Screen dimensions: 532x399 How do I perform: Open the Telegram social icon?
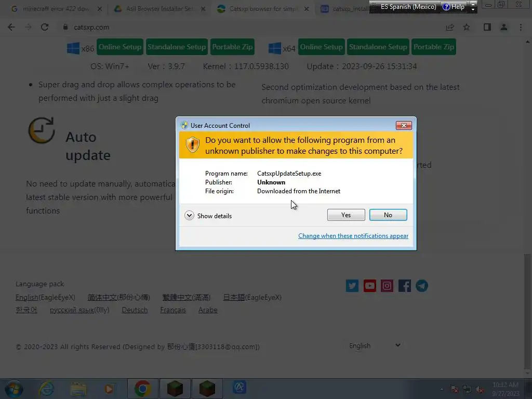422,286
